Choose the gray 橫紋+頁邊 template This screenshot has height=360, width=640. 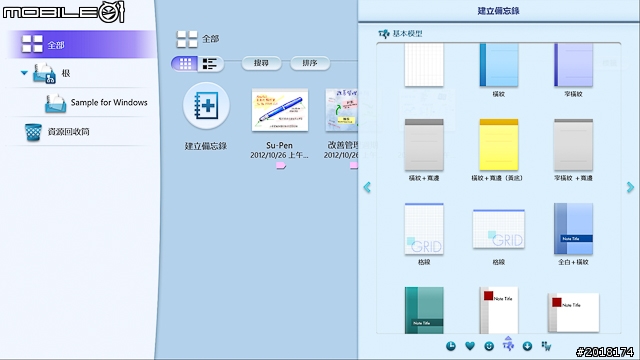coord(424,145)
